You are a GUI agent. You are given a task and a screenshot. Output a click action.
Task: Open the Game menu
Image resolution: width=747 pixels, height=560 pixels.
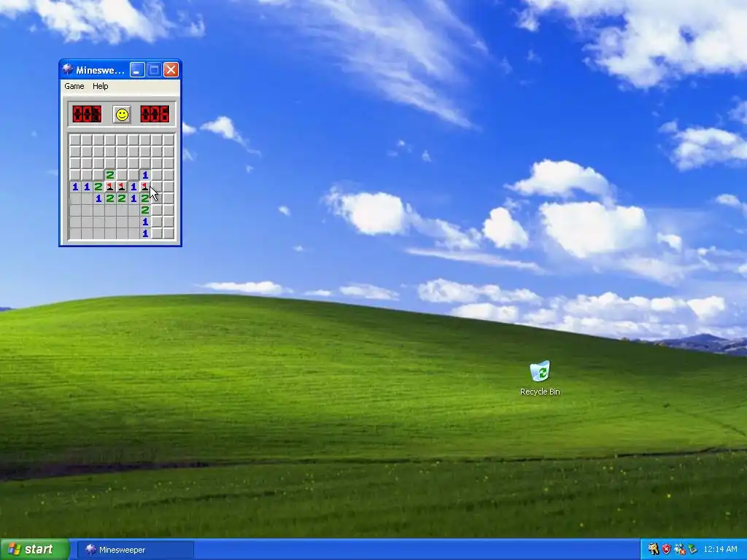74,86
